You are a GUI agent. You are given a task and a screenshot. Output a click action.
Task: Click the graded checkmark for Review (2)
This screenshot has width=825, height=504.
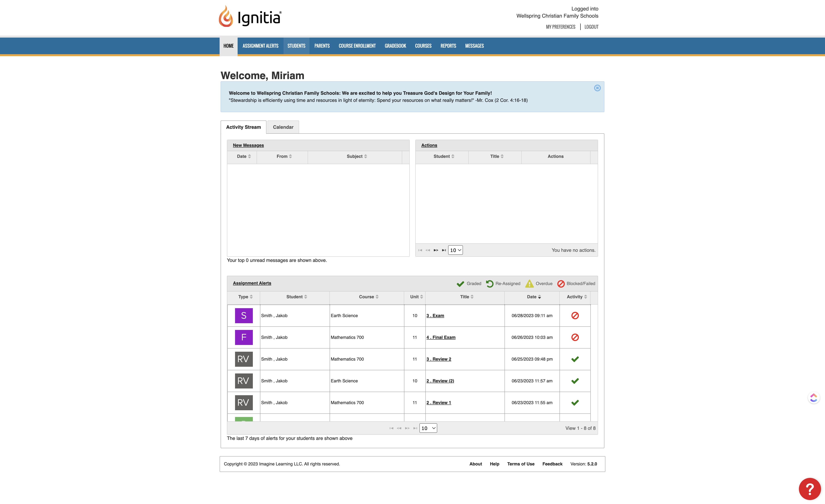(x=575, y=381)
